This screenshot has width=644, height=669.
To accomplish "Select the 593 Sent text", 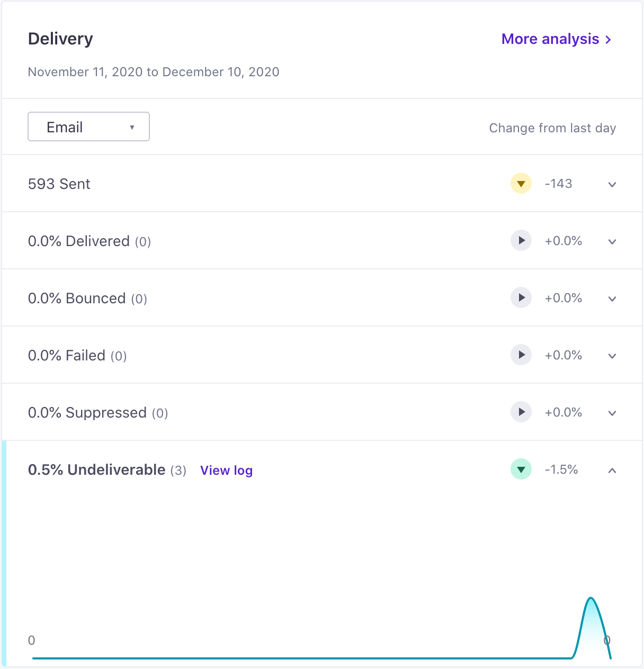I will [59, 184].
